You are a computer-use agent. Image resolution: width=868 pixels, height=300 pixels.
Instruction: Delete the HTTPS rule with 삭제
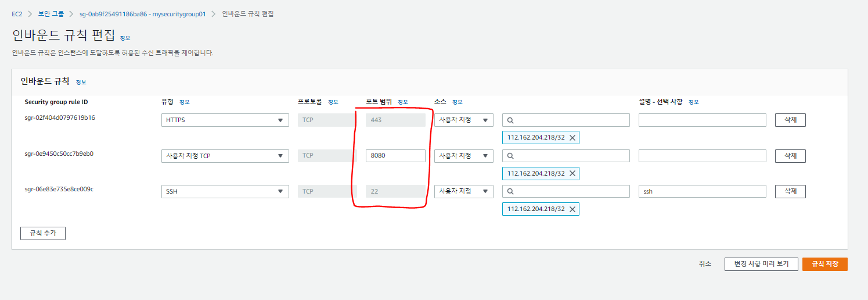(791, 120)
